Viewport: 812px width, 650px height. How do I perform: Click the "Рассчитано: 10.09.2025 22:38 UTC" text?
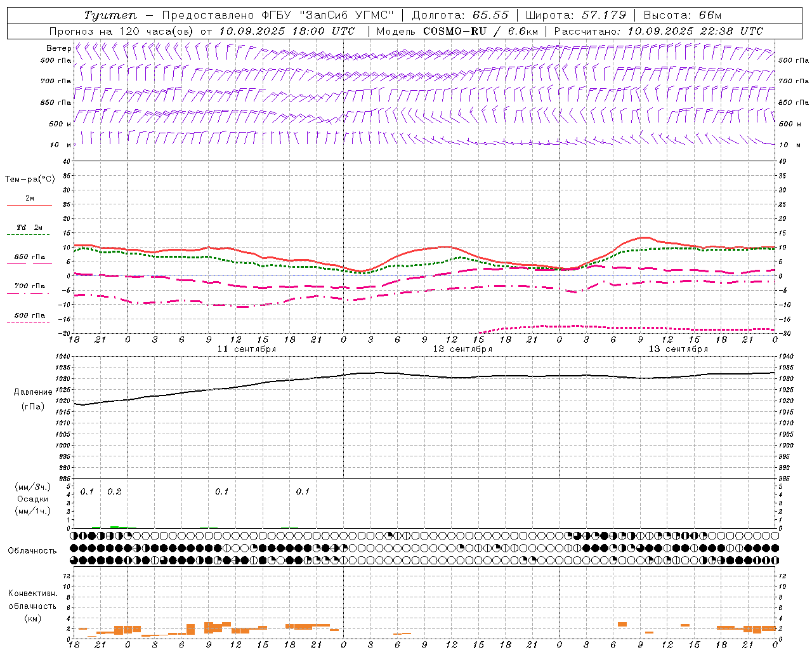point(658,31)
